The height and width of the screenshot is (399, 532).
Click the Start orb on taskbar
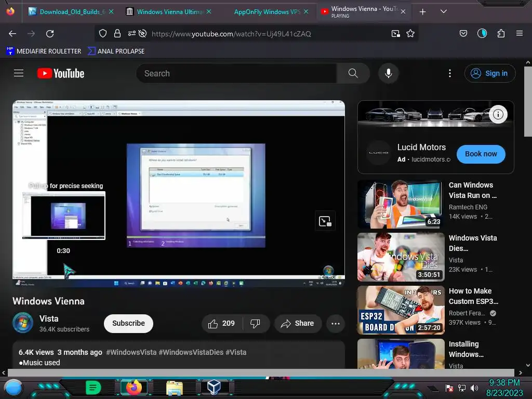(14, 388)
